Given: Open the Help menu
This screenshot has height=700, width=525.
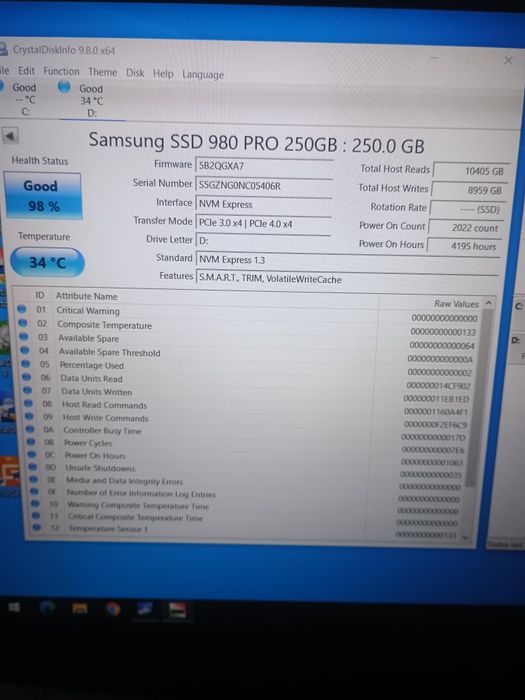Looking at the screenshot, I should click(163, 74).
